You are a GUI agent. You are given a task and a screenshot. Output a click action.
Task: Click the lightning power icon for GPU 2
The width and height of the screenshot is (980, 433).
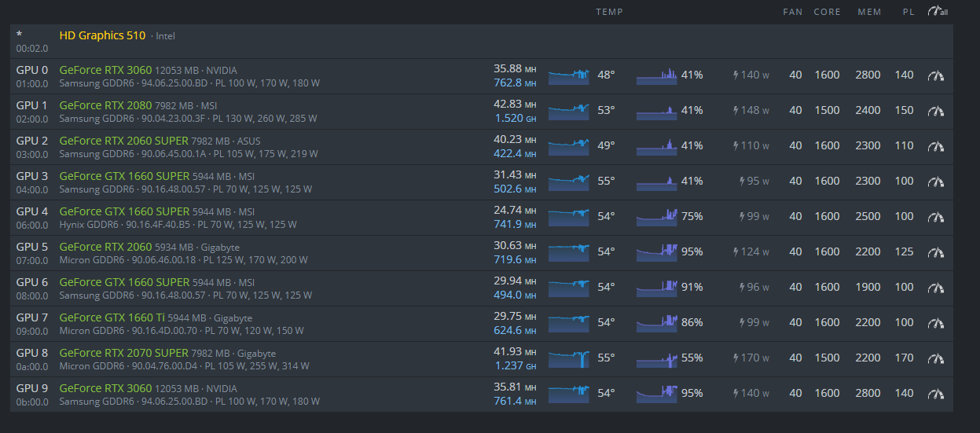tap(736, 146)
